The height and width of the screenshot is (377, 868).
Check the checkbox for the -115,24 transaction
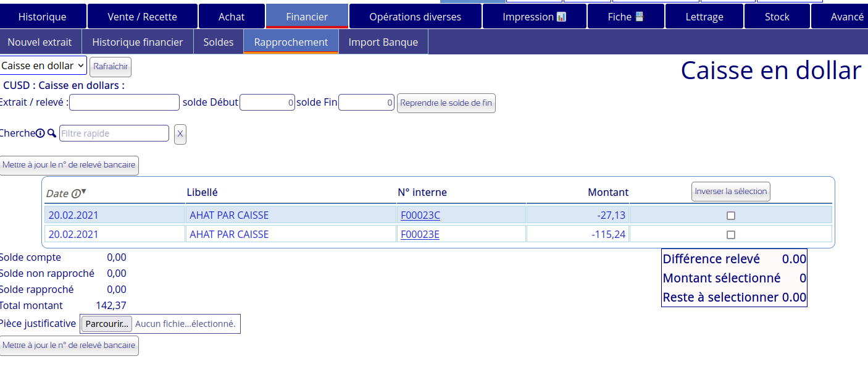[x=731, y=234]
